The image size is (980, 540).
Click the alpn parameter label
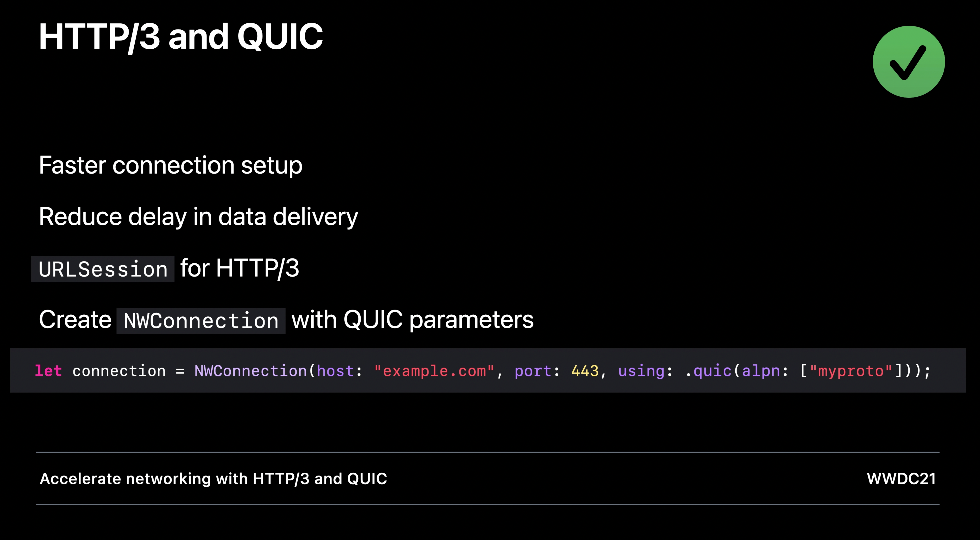tap(761, 371)
